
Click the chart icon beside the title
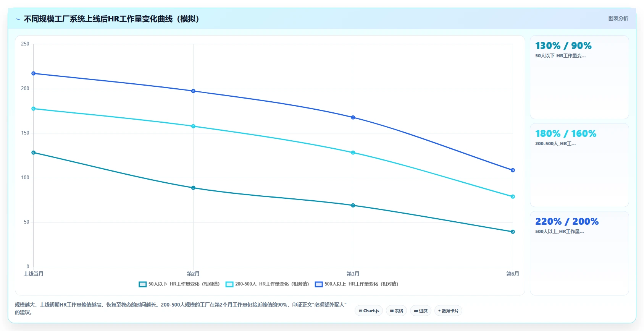[18, 19]
